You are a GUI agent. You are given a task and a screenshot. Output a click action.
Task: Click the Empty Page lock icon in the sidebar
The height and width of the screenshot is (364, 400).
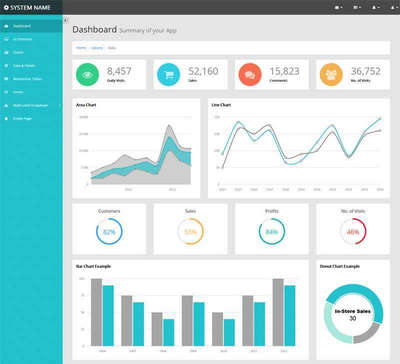6,119
